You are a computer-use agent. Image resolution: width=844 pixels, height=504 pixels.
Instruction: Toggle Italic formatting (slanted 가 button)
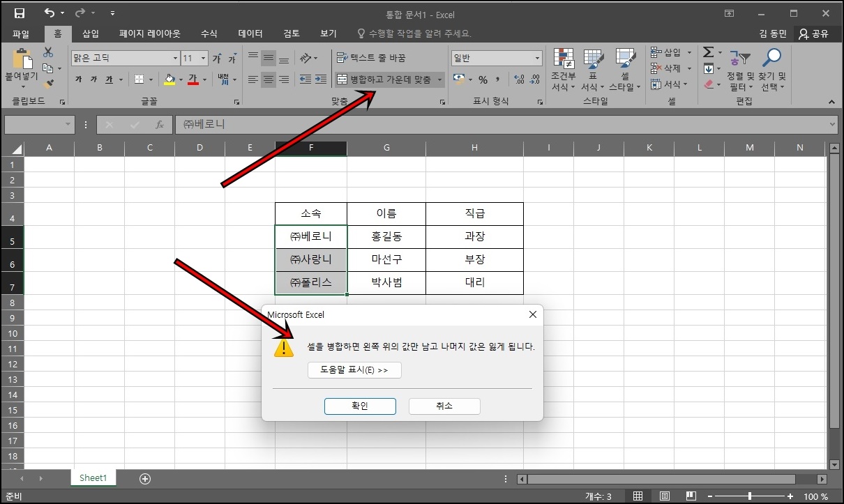[x=93, y=79]
